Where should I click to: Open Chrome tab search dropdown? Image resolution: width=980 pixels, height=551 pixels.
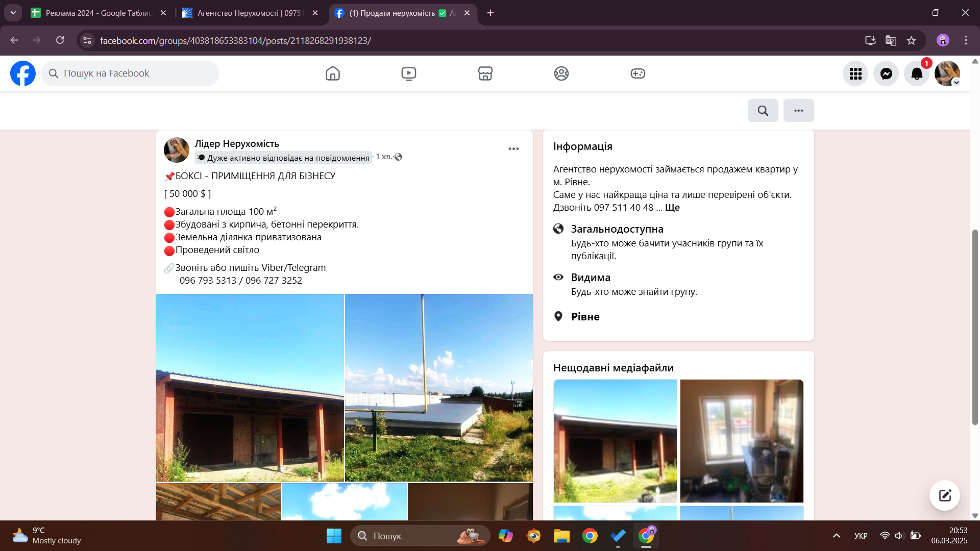[x=13, y=13]
